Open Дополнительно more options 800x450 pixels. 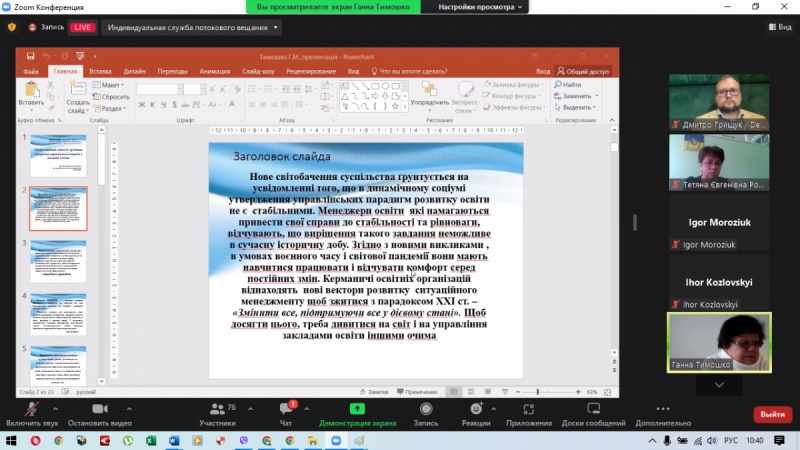(663, 414)
